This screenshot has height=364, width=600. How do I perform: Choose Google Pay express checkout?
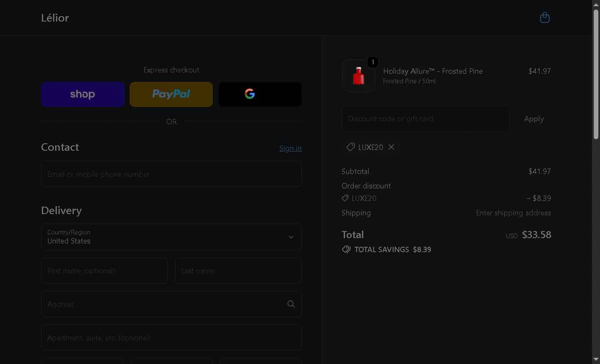pyautogui.click(x=260, y=94)
